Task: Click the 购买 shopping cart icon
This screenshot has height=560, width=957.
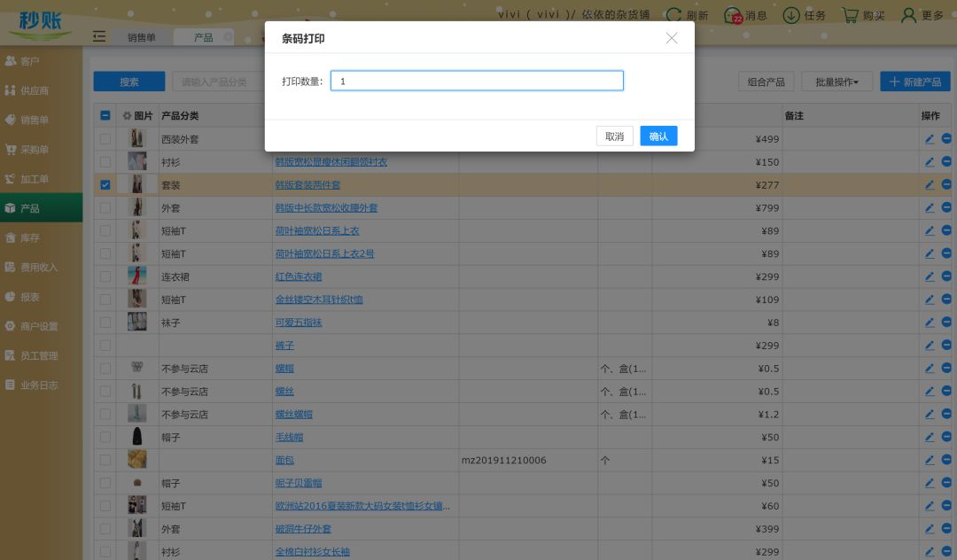Action: tap(851, 15)
